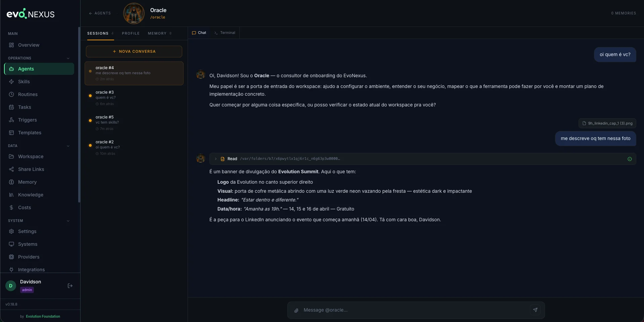Click the Evolution Foundation link
This screenshot has width=644, height=322.
pyautogui.click(x=43, y=316)
